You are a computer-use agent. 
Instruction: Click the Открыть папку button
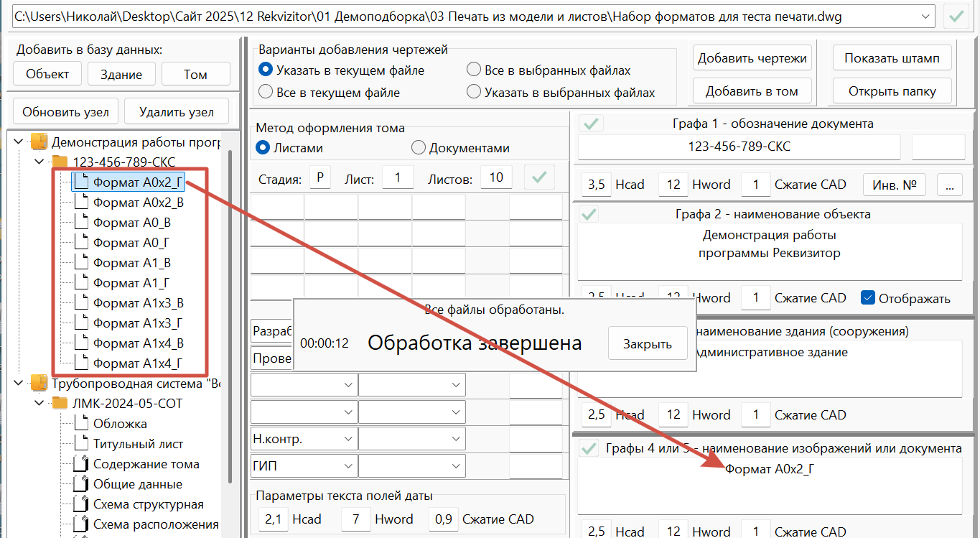(x=892, y=91)
